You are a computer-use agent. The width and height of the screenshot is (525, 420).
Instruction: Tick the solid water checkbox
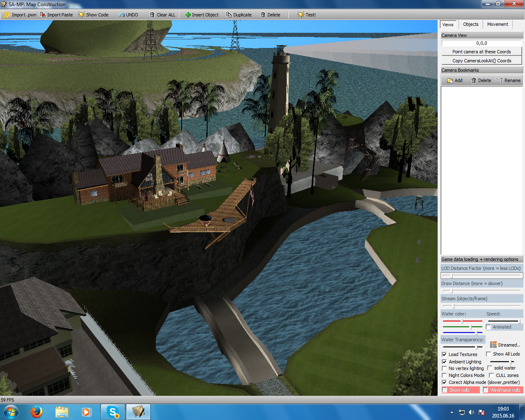click(x=490, y=368)
